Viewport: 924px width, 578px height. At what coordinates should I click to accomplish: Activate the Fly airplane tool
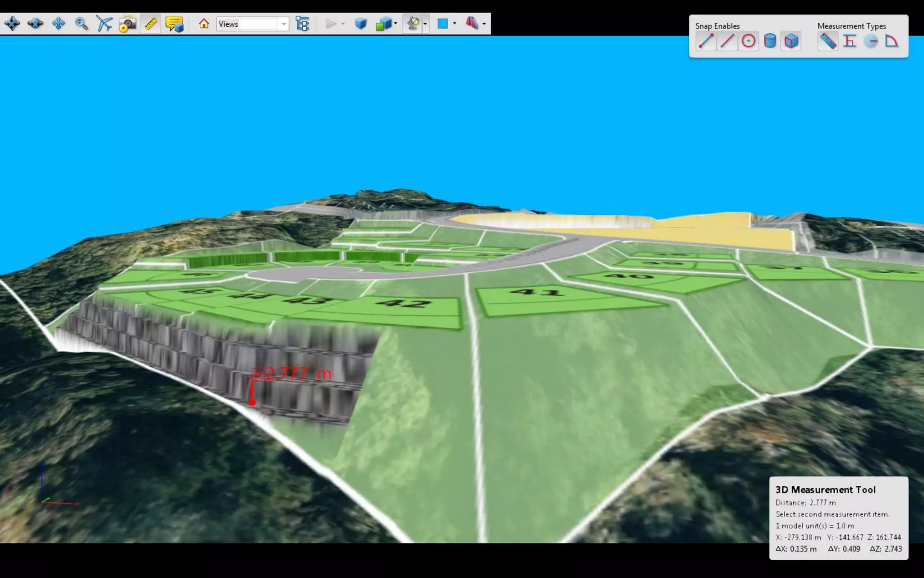[x=104, y=23]
